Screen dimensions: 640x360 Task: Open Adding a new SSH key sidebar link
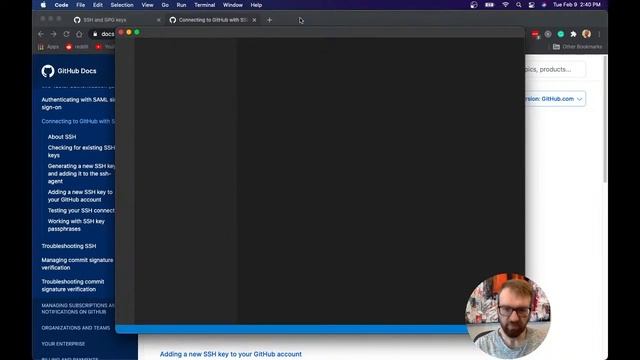(x=80, y=196)
